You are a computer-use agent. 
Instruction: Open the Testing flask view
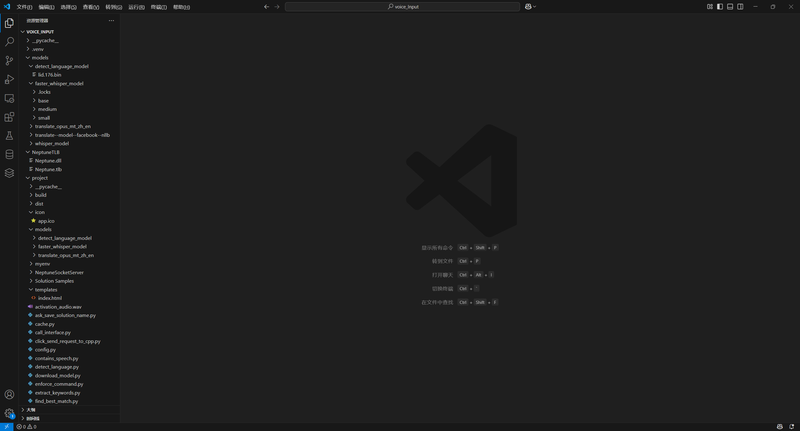[9, 136]
